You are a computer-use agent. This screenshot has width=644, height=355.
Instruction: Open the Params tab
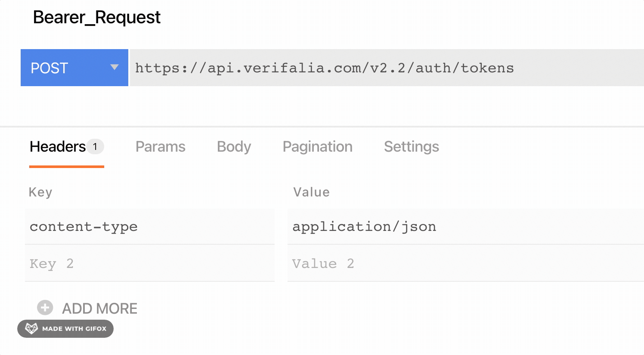160,147
